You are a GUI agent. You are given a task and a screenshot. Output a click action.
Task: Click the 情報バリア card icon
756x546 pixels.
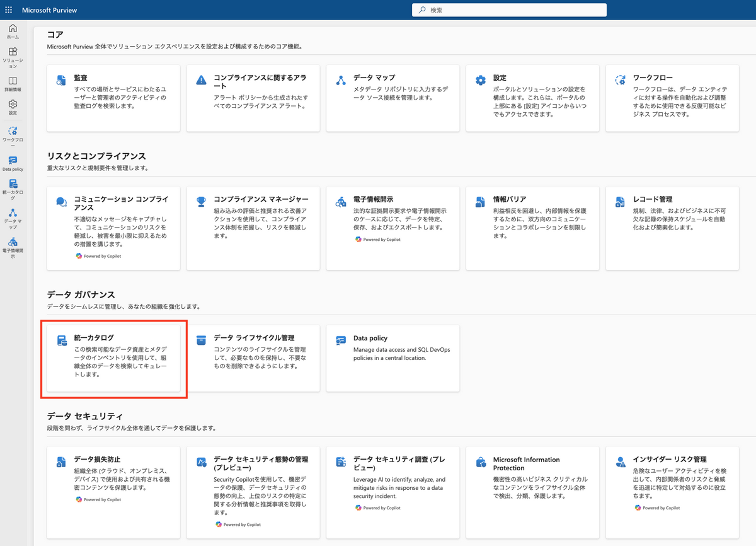(x=481, y=202)
